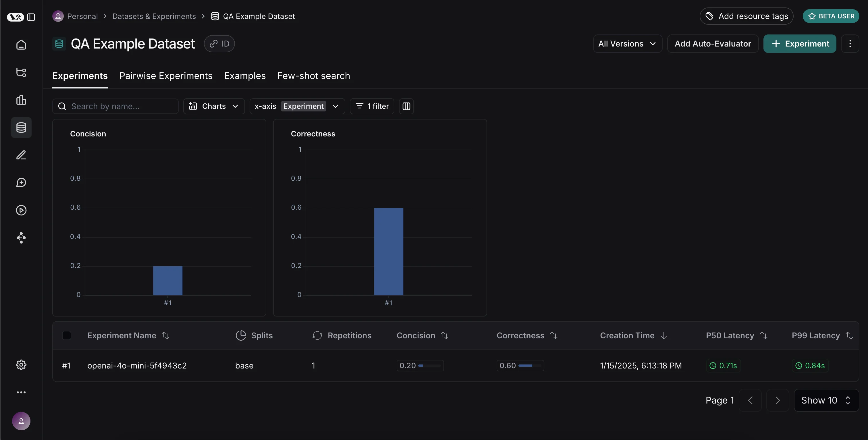Viewport: 868px width, 440px height.
Task: Go to Personal breadcrumb link
Action: pos(82,16)
